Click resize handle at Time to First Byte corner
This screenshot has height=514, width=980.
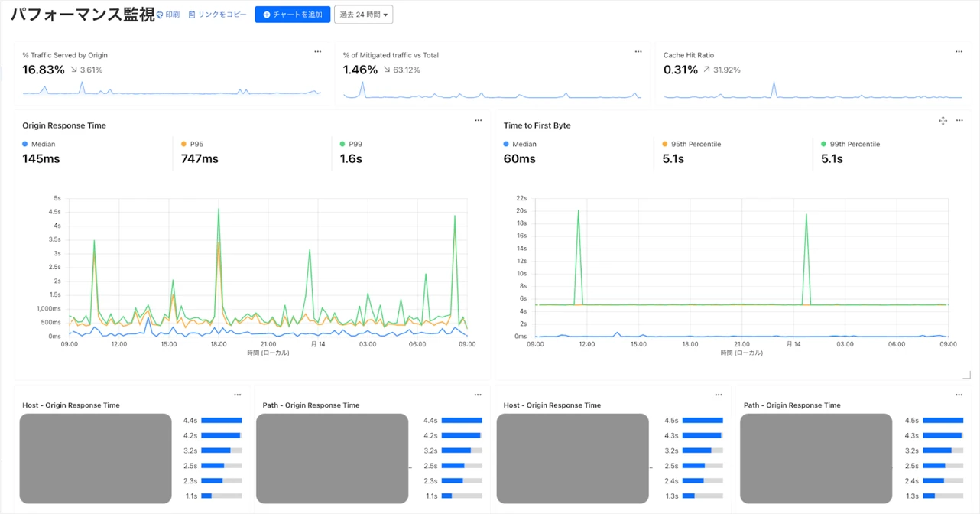967,376
